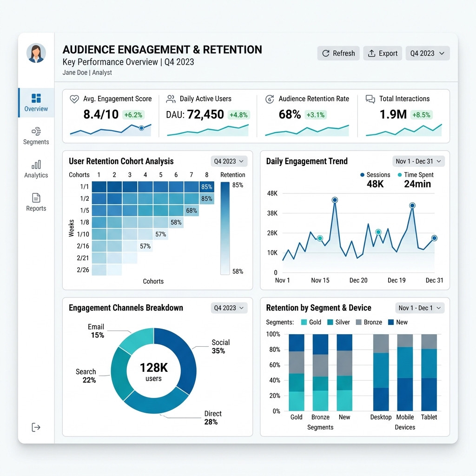The height and width of the screenshot is (476, 476).
Task: Open the Segments sidebar icon
Action: click(x=36, y=132)
